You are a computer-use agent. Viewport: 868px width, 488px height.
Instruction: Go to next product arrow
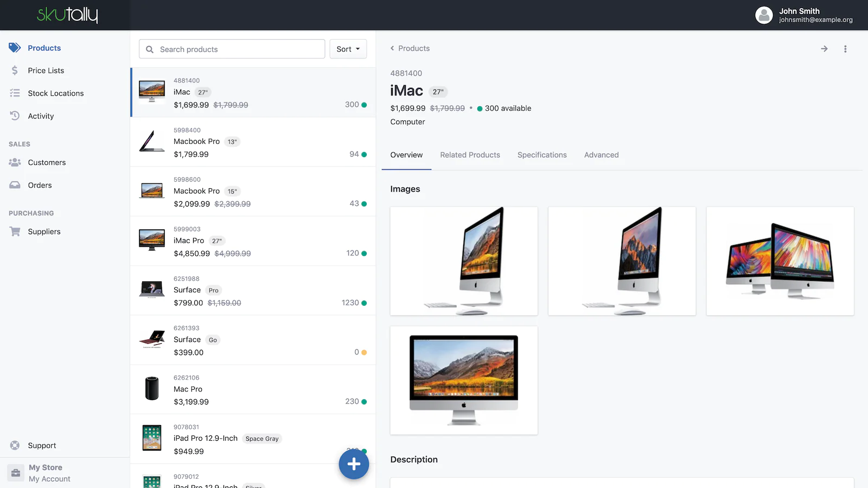pos(824,49)
